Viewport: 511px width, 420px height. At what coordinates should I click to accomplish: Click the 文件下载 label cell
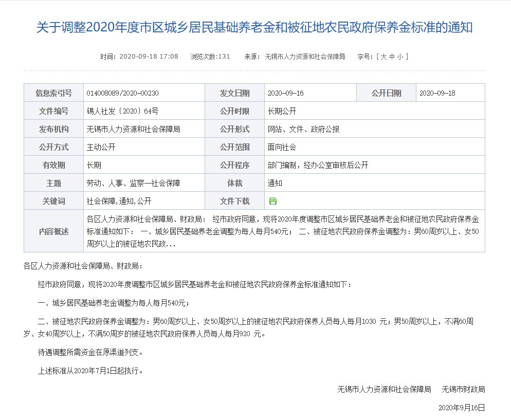[234, 201]
